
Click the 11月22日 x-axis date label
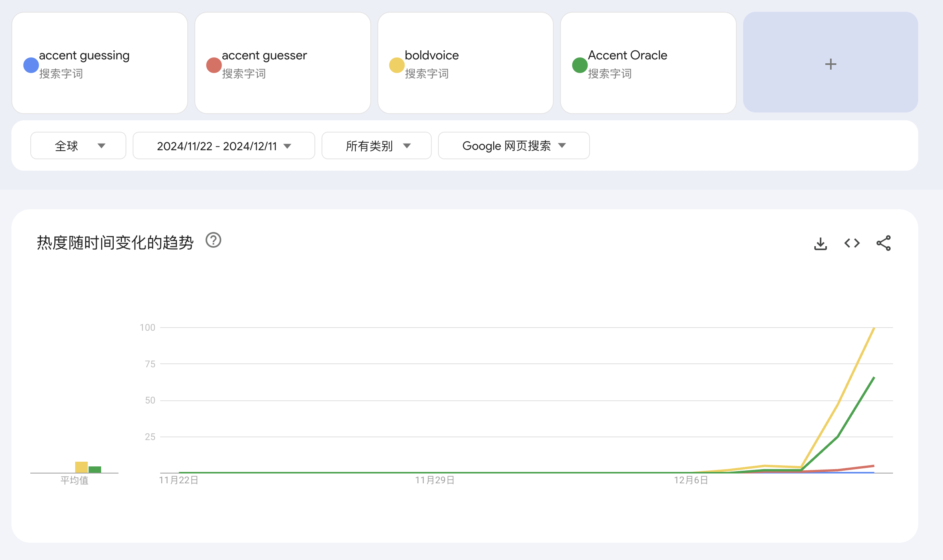[179, 480]
